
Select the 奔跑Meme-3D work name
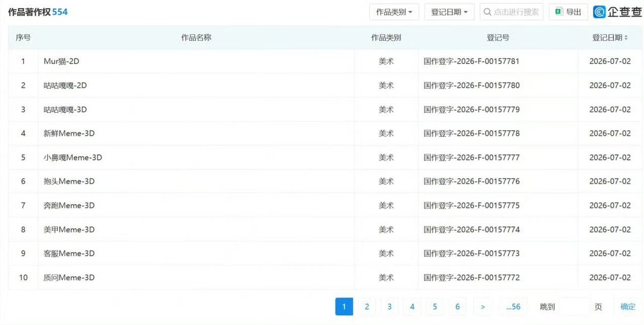pos(69,205)
